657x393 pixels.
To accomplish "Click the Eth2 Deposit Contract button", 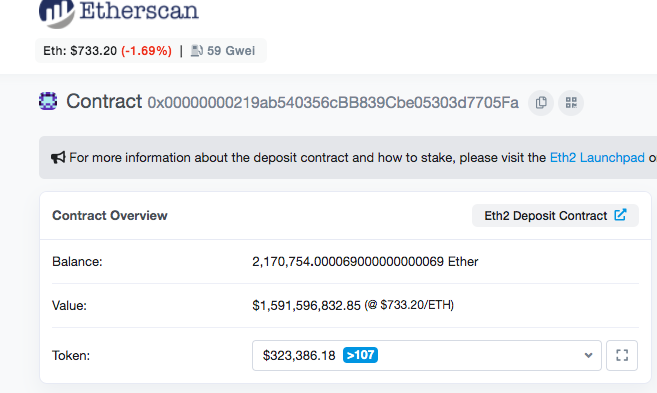I will pos(555,215).
